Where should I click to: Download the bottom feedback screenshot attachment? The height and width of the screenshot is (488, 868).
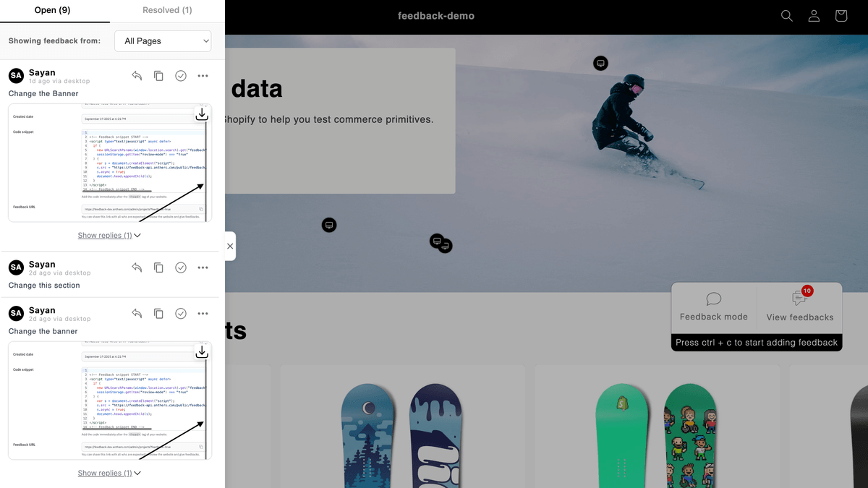coord(202,351)
